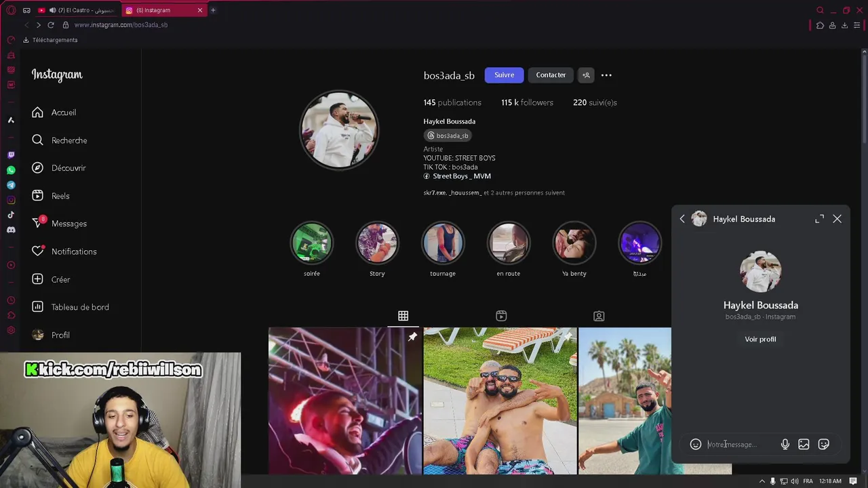Open Instagram Accueil home page
868x488 pixels.
click(x=54, y=113)
